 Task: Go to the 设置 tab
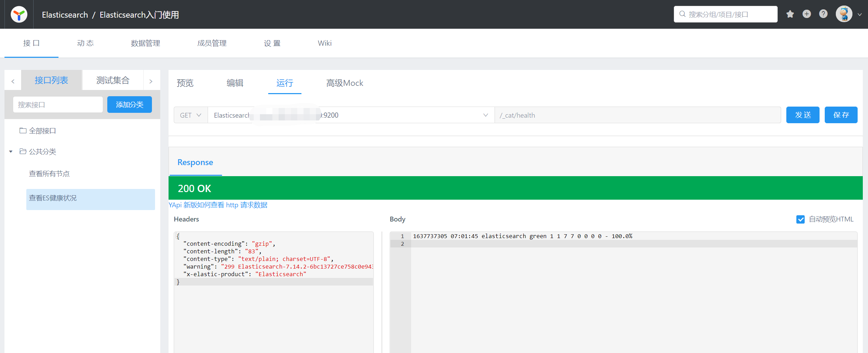272,43
